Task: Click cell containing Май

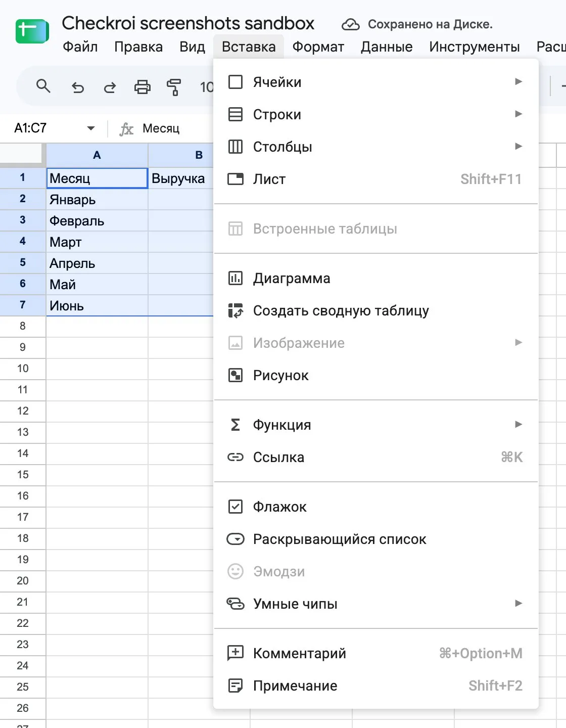Action: (x=97, y=284)
